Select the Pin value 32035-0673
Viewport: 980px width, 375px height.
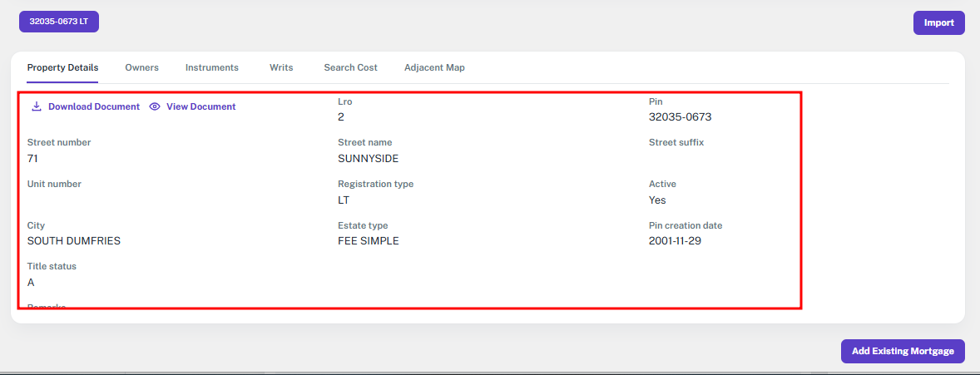(680, 117)
